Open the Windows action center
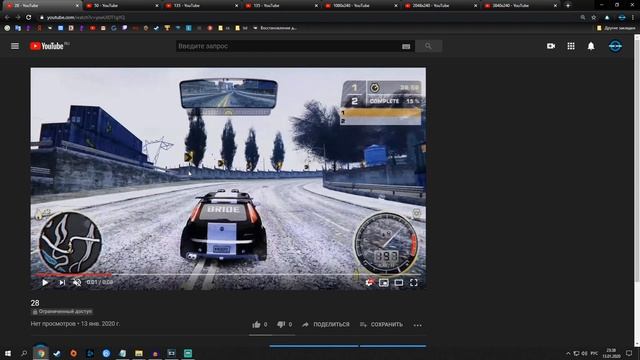 click(x=629, y=353)
